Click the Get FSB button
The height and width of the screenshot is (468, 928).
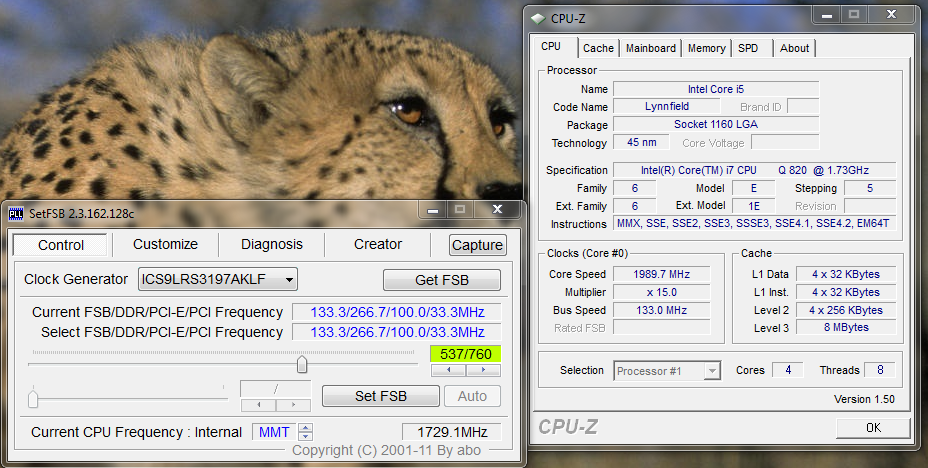[x=442, y=280]
